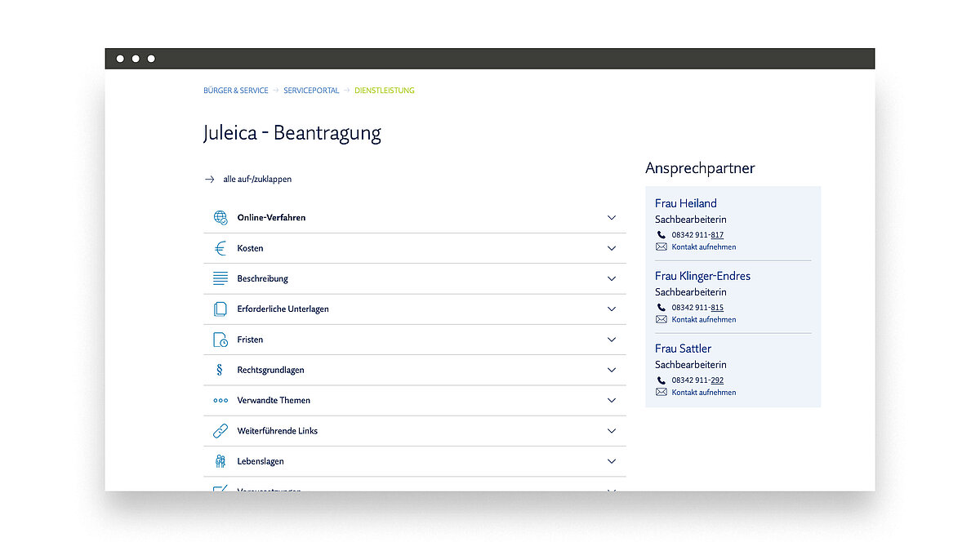Expand Online-Verfahren with its chevron

pyautogui.click(x=612, y=218)
